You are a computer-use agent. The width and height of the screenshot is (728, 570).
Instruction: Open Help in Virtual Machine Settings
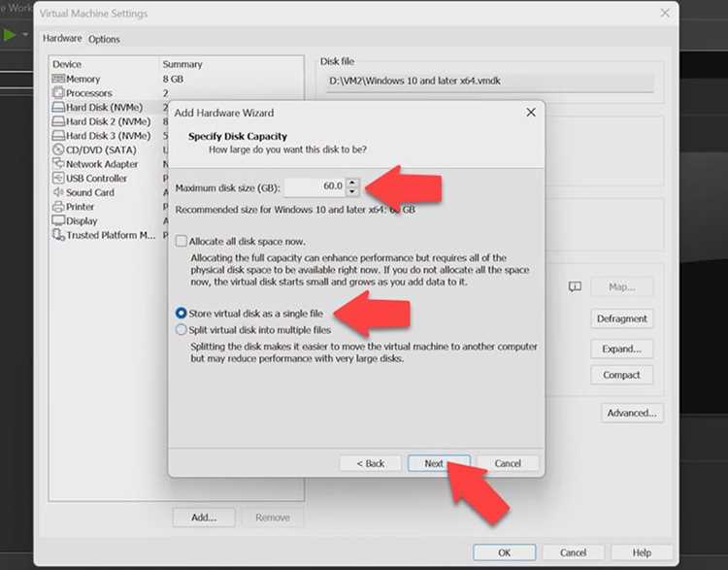click(642, 553)
